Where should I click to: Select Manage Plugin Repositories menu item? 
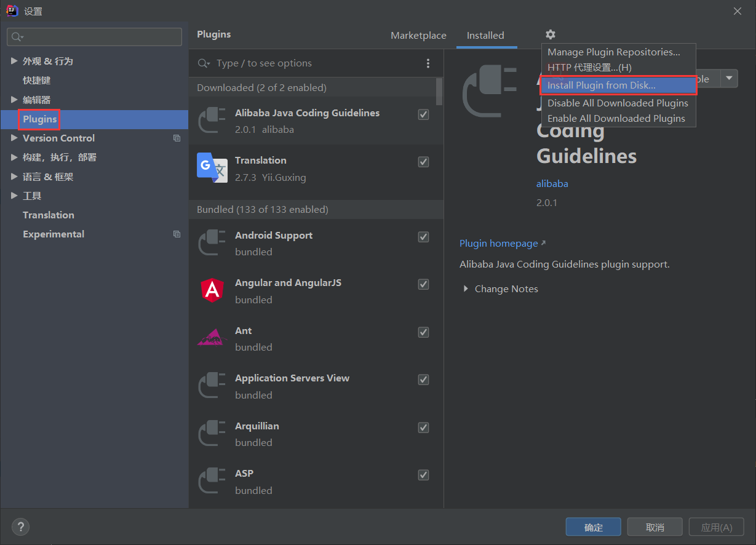coord(618,52)
